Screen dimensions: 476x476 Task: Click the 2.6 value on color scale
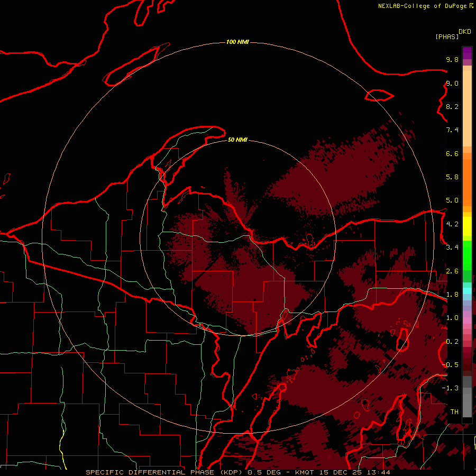(x=452, y=271)
